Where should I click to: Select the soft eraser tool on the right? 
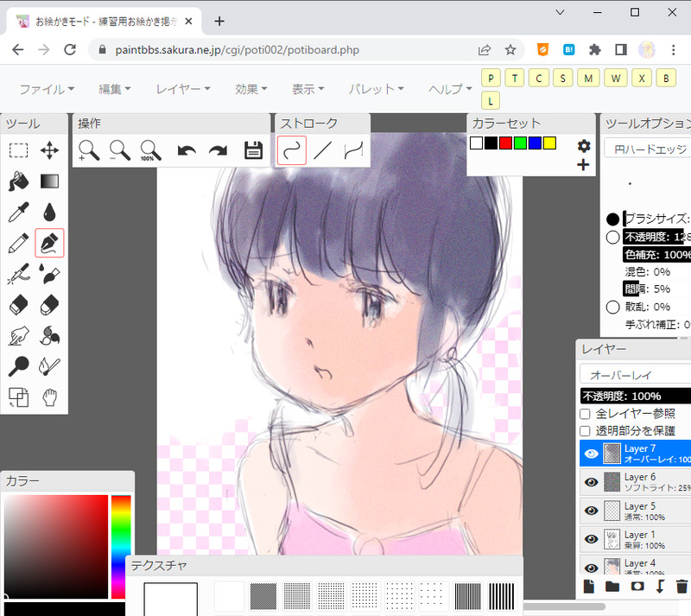click(49, 305)
